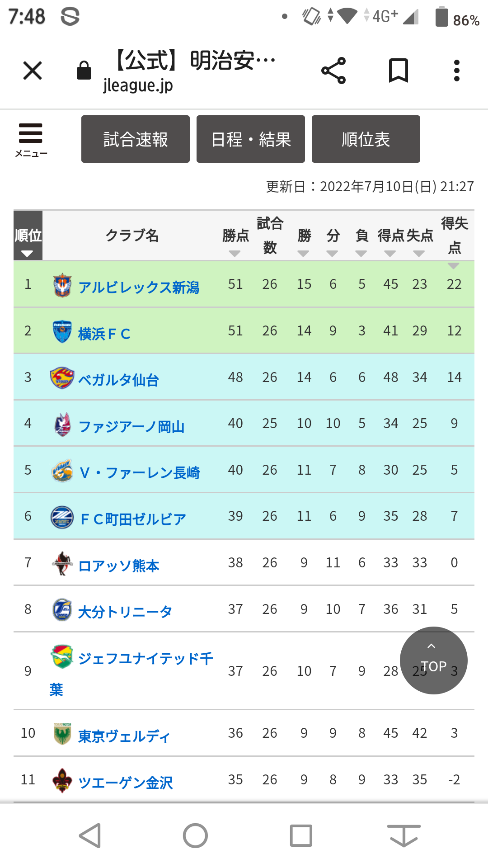Bookmark this page with the bookmark icon
Viewport: 488px width, 868px height.
pyautogui.click(x=398, y=71)
